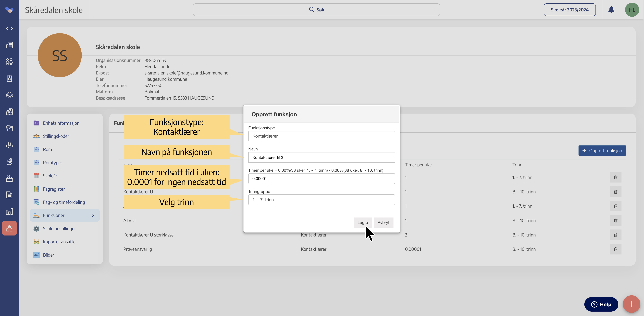Select Rom in the settings menu
Image resolution: width=644 pixels, height=316 pixels.
click(x=47, y=149)
